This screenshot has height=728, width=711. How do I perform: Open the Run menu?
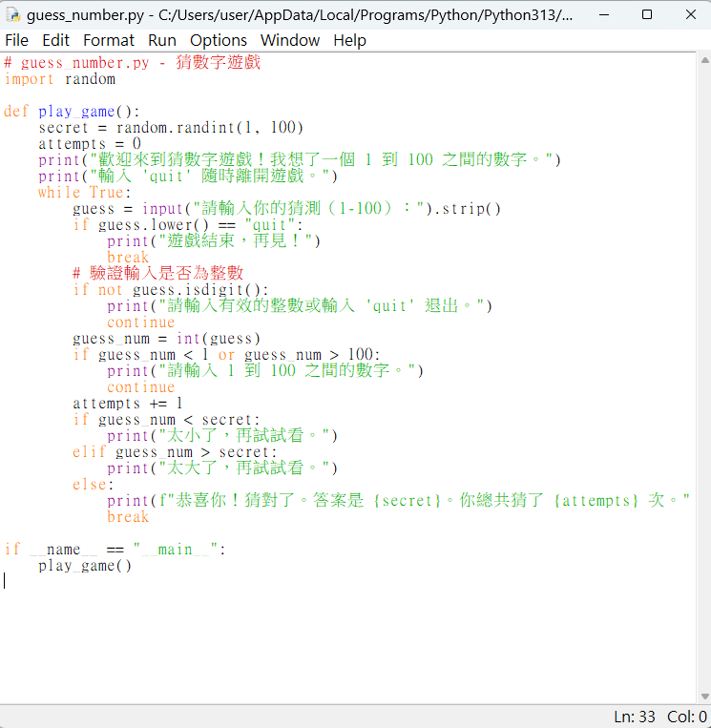[162, 40]
